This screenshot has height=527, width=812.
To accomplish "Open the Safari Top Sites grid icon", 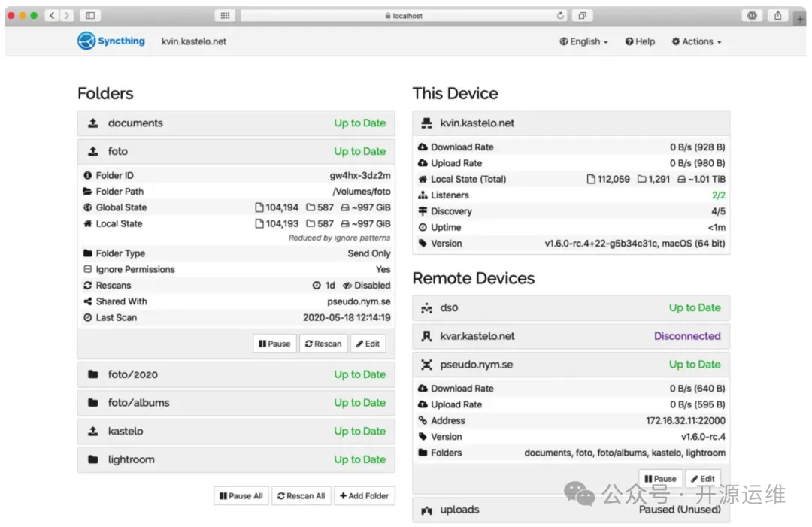I will (x=225, y=16).
